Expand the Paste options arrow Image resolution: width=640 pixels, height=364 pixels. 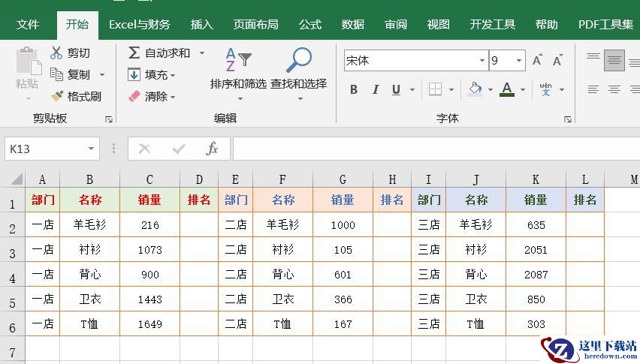point(28,98)
